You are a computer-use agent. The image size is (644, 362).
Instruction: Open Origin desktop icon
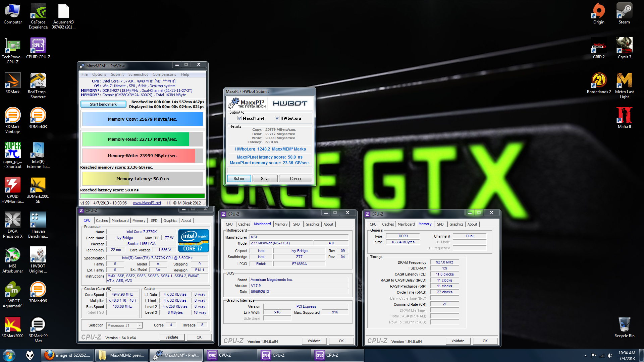(599, 13)
